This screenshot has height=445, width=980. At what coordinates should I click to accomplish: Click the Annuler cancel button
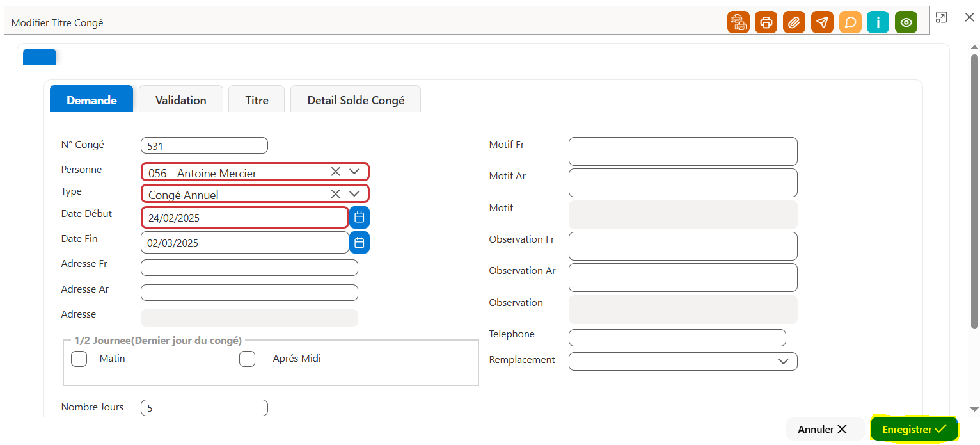[x=825, y=429]
